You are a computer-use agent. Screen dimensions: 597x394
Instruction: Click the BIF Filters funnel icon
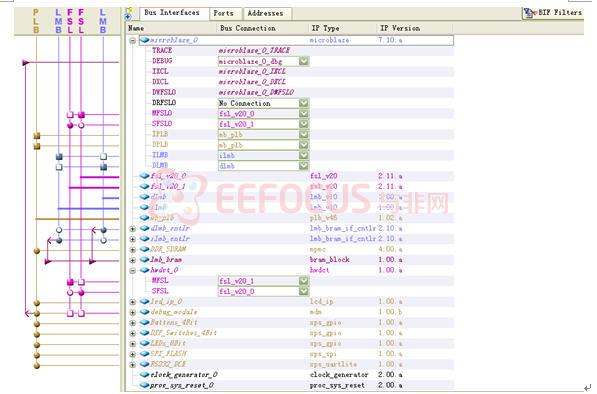(530, 13)
